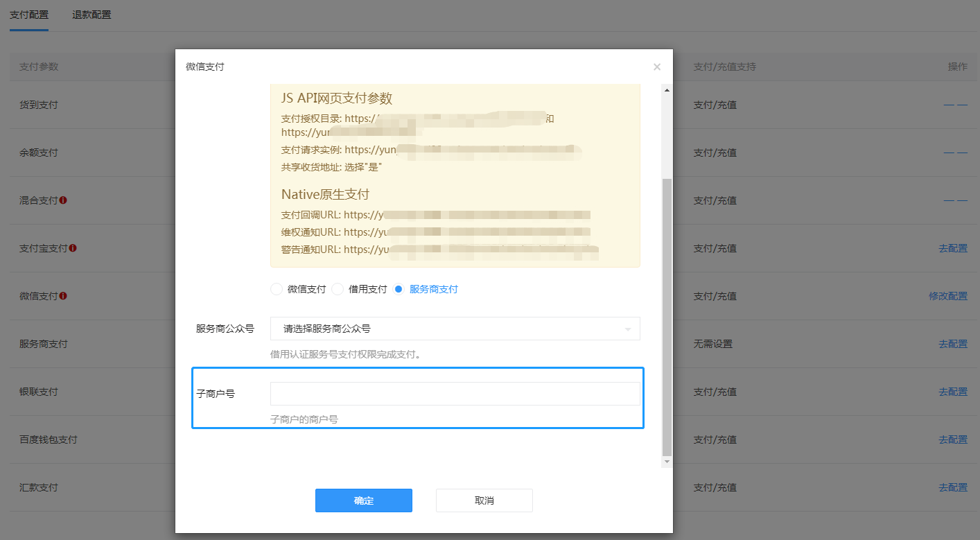This screenshot has height=540, width=980.
Task: Click the 支付参数 column header
Action: [x=39, y=67]
